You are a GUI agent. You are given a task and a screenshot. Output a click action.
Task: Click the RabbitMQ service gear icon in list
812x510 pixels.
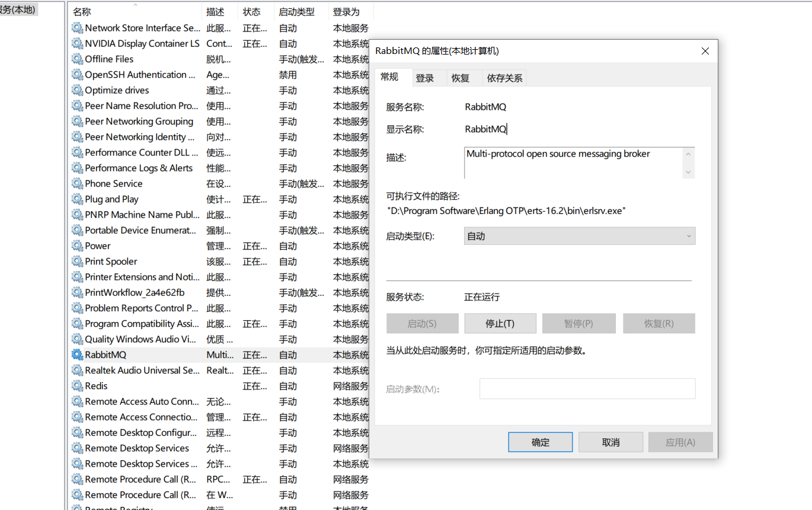pos(77,355)
